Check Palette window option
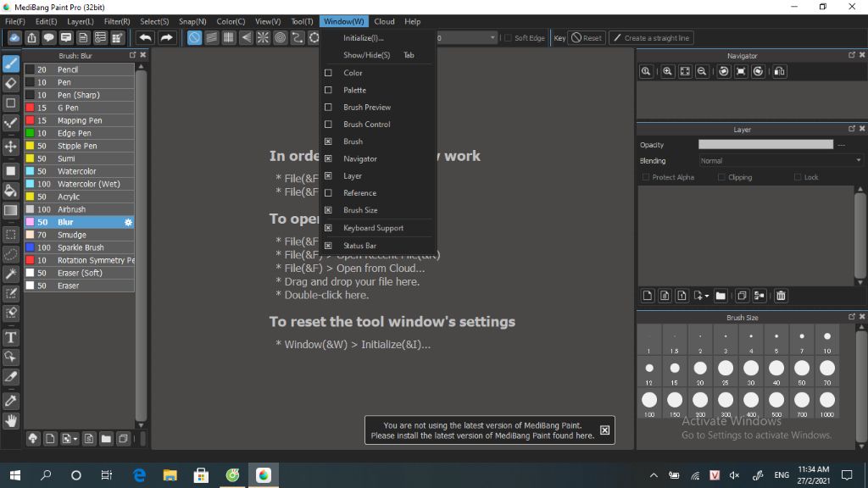This screenshot has width=868, height=488. [x=328, y=90]
